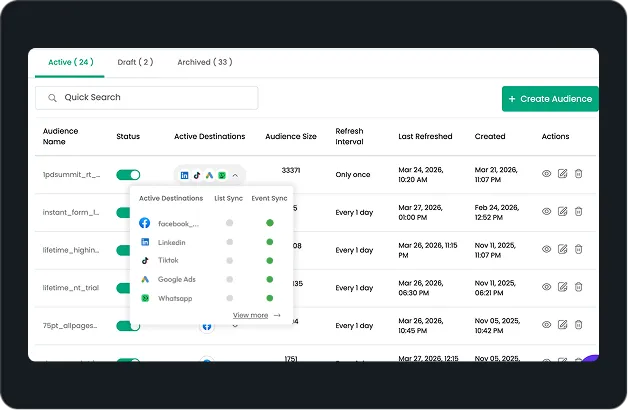Click the 75pt_allpages audience name

click(x=70, y=326)
